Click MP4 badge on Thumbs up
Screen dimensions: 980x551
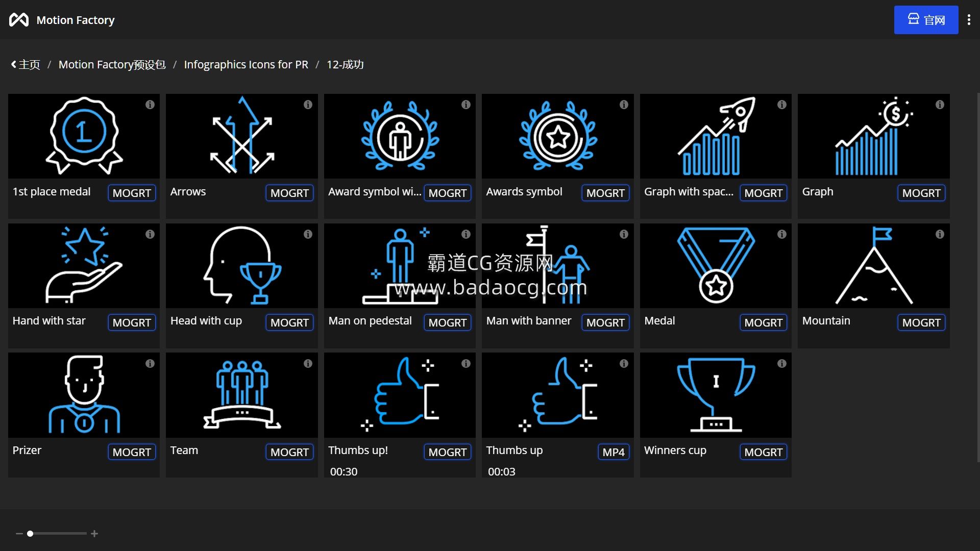614,452
